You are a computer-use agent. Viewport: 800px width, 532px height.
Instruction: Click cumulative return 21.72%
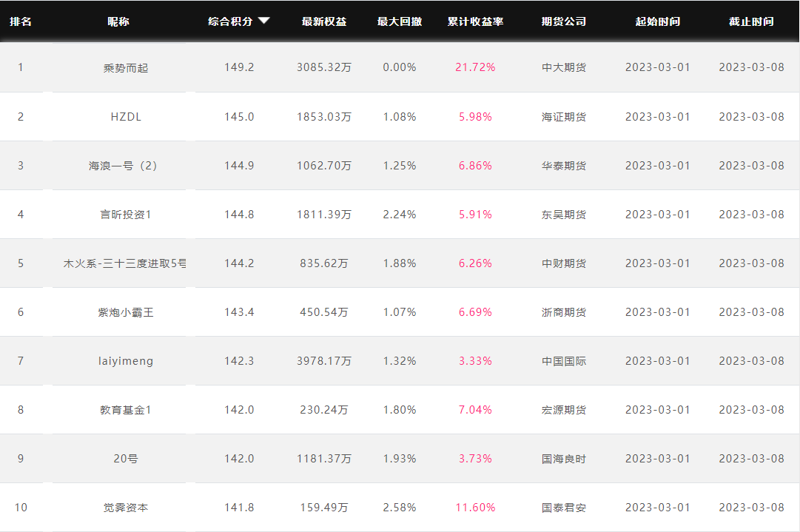(476, 67)
